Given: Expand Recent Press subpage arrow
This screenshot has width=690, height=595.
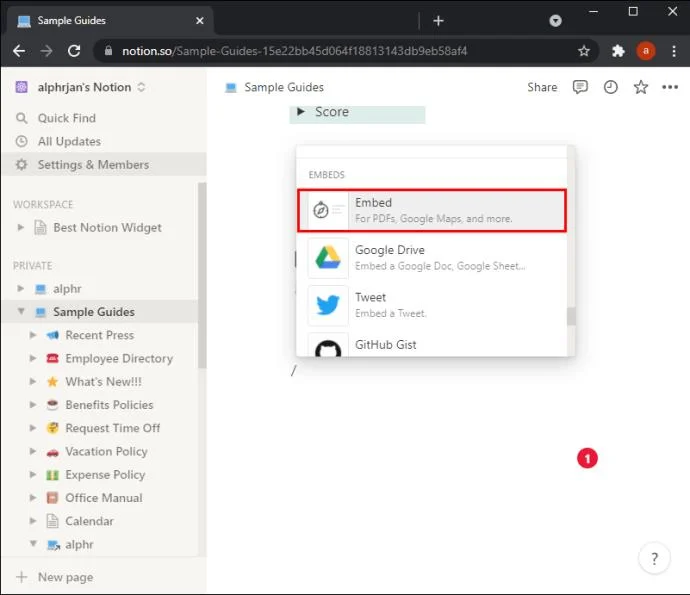Looking at the screenshot, I should (33, 335).
